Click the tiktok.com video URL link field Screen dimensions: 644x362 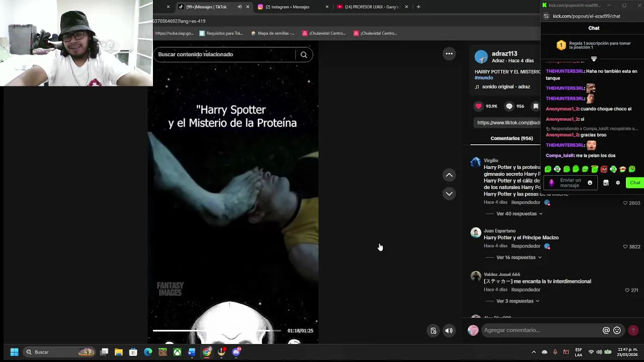point(508,122)
